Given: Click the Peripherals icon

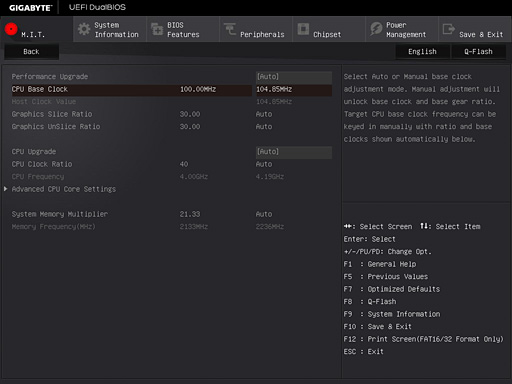Looking at the screenshot, I should tap(230, 29).
